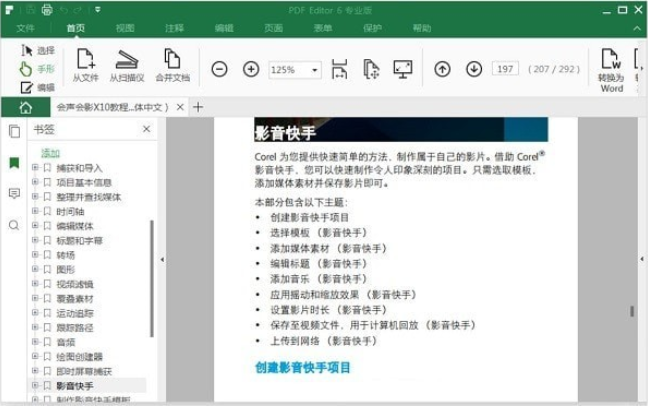The height and width of the screenshot is (406, 648).
Task: Open the 125% zoom dropdown
Action: 314,70
